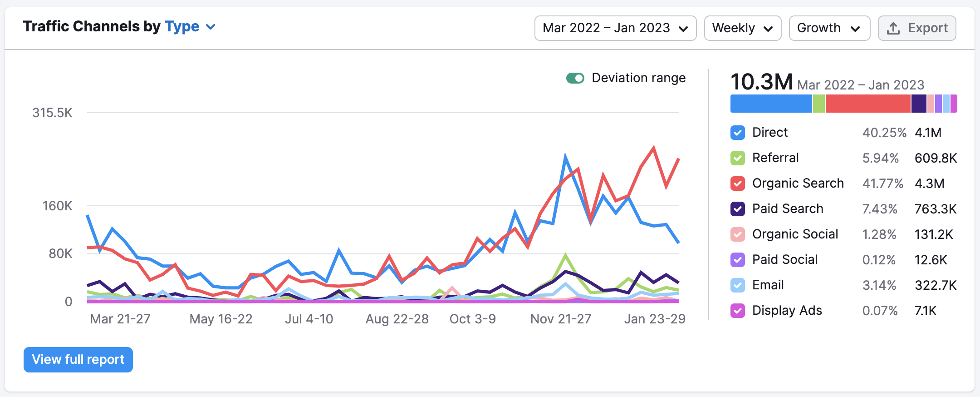Click the Mar 21-27 axis label
The width and height of the screenshot is (980, 397).
coord(120,319)
